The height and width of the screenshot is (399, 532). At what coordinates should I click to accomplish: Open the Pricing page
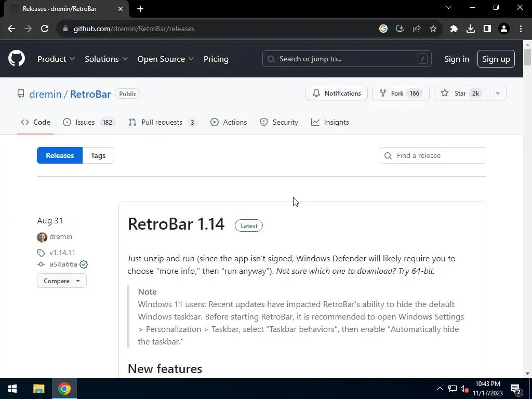tap(216, 59)
